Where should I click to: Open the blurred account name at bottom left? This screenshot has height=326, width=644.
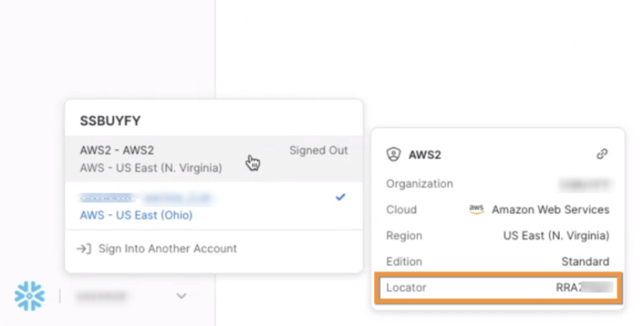point(102,296)
